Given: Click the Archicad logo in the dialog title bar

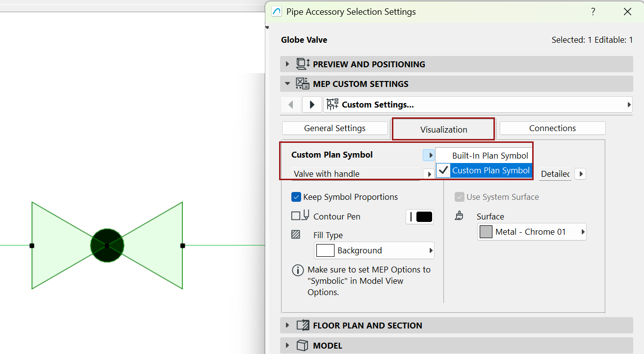Looking at the screenshot, I should (277, 12).
